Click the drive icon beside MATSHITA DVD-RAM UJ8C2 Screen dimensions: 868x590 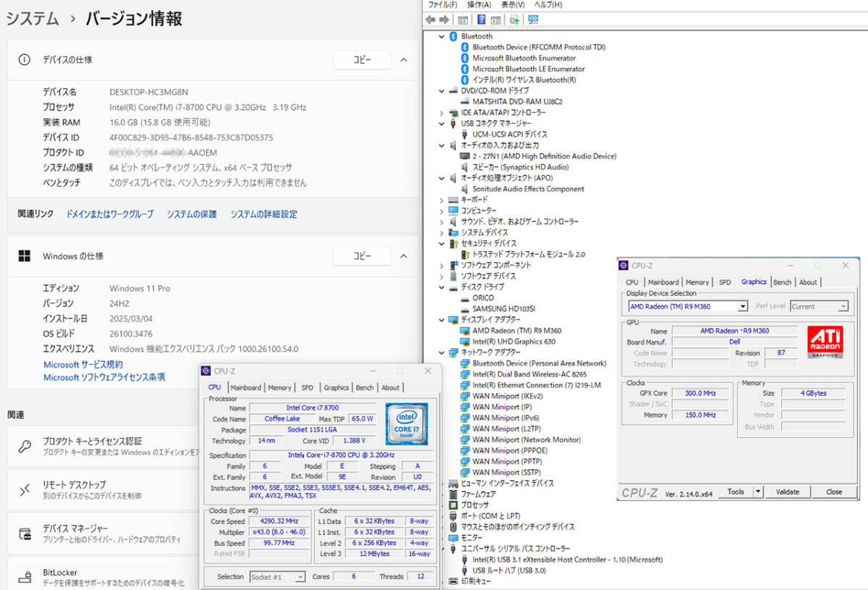click(465, 101)
